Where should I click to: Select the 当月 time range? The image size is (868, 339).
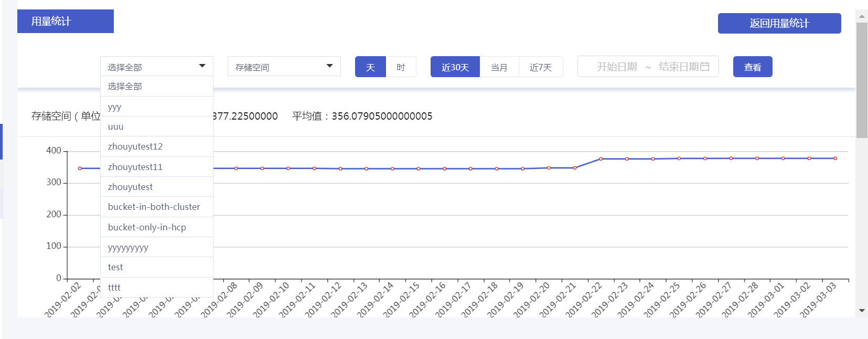pyautogui.click(x=499, y=67)
